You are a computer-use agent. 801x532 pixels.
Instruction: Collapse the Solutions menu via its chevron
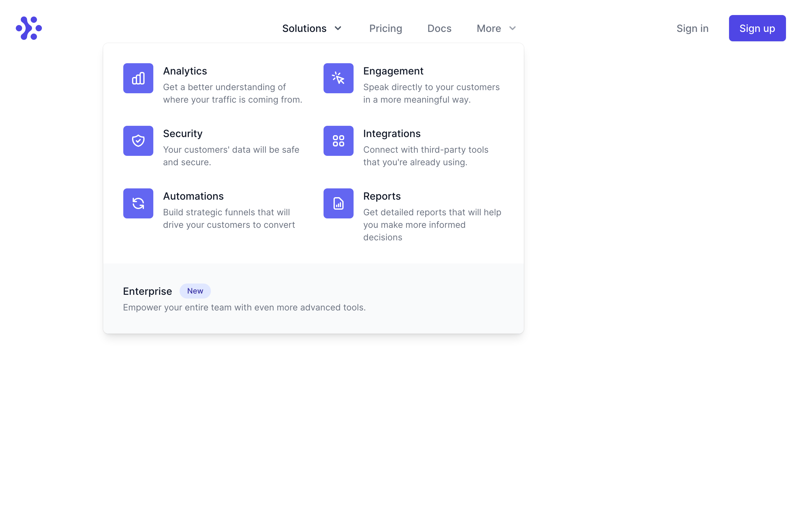tap(338, 28)
